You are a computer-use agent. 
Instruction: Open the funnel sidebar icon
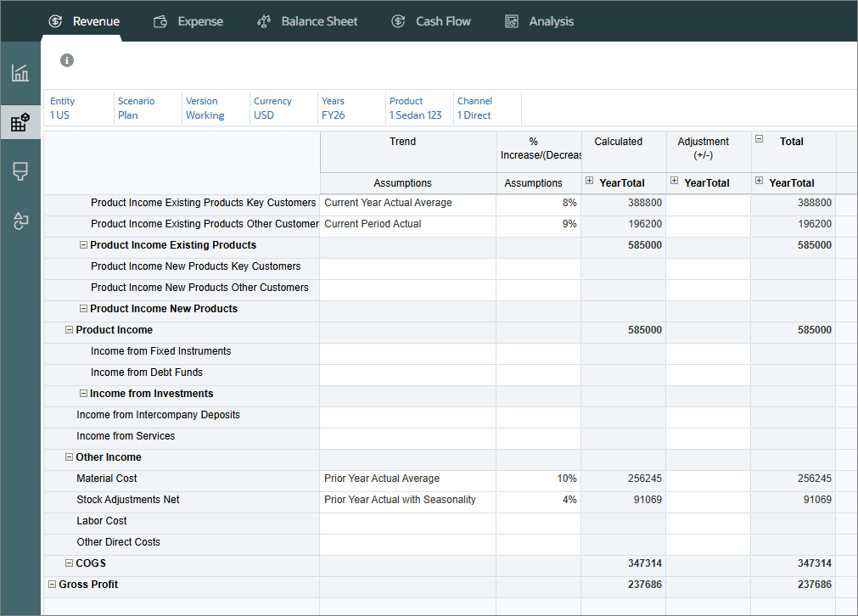pyautogui.click(x=20, y=171)
